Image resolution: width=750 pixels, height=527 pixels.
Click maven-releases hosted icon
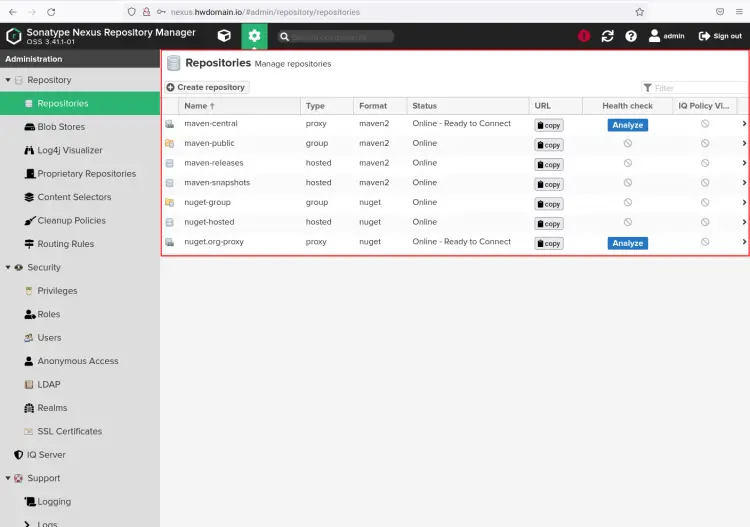169,163
